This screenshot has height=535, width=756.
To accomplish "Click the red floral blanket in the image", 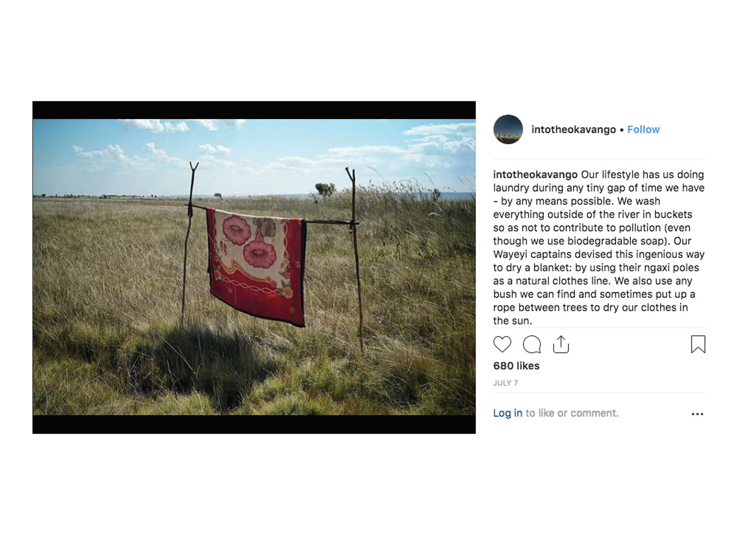I will (x=256, y=267).
